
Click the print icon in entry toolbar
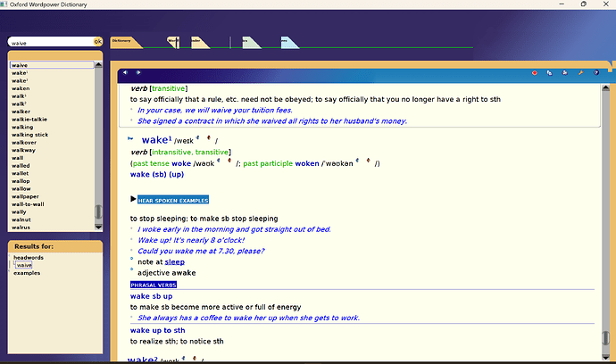[564, 73]
